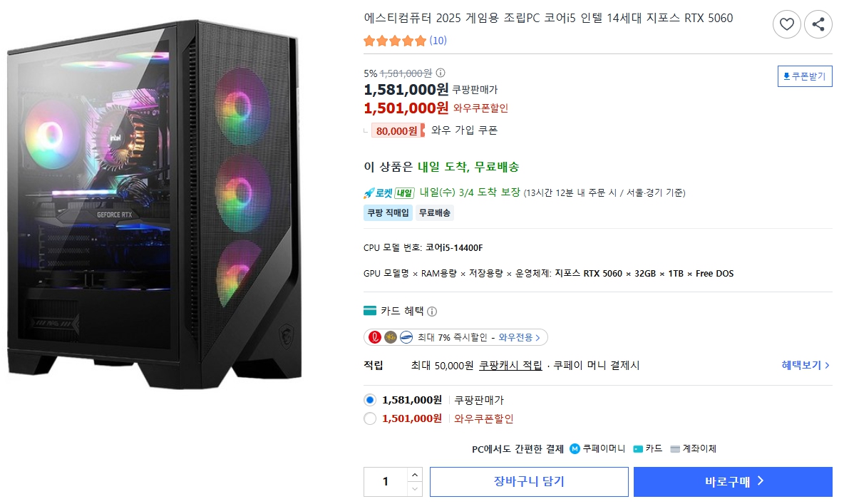Image resolution: width=844 pixels, height=504 pixels.
Task: Click the share icon button
Action: (x=818, y=25)
